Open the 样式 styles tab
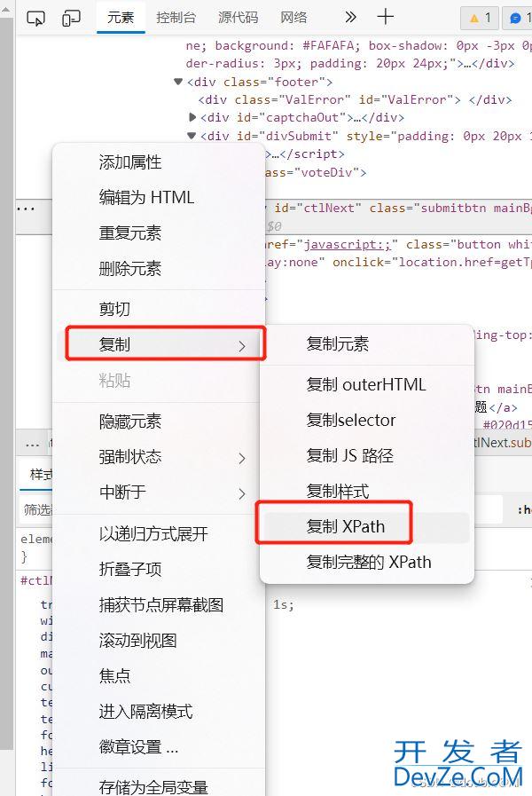The image size is (532, 796). point(41,475)
